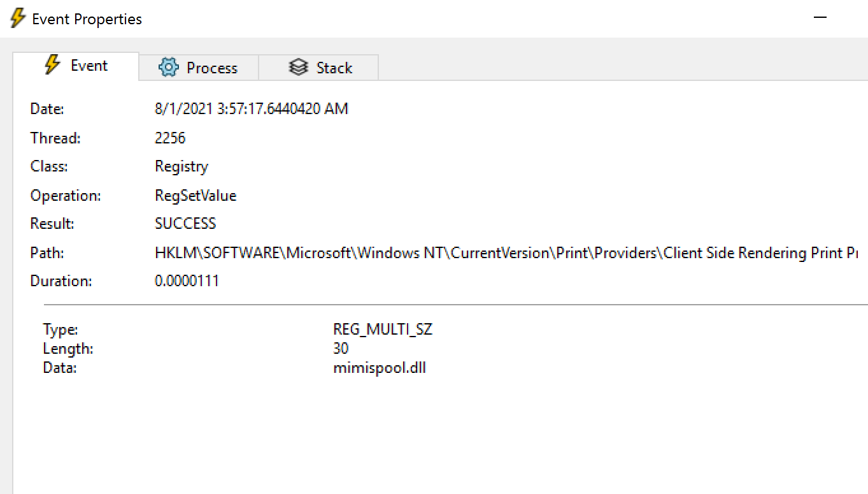
Task: Select the Duration value 0.0000111
Action: 187,281
